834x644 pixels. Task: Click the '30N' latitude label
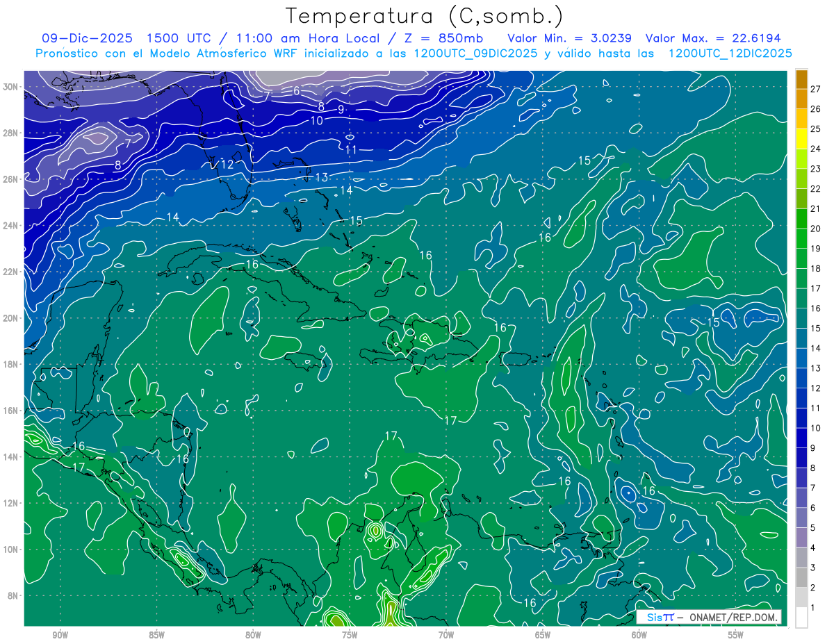pyautogui.click(x=11, y=86)
